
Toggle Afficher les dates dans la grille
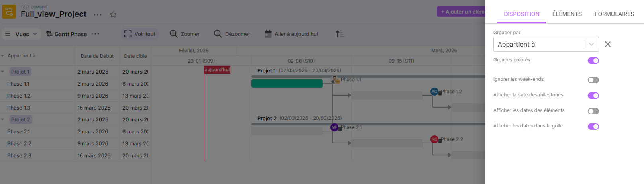pyautogui.click(x=593, y=127)
